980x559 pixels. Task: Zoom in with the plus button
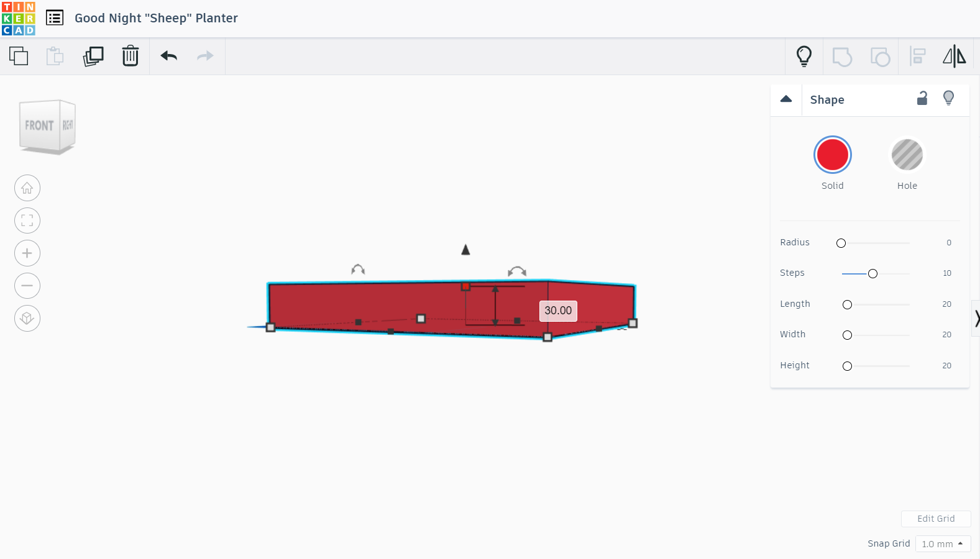coord(27,253)
